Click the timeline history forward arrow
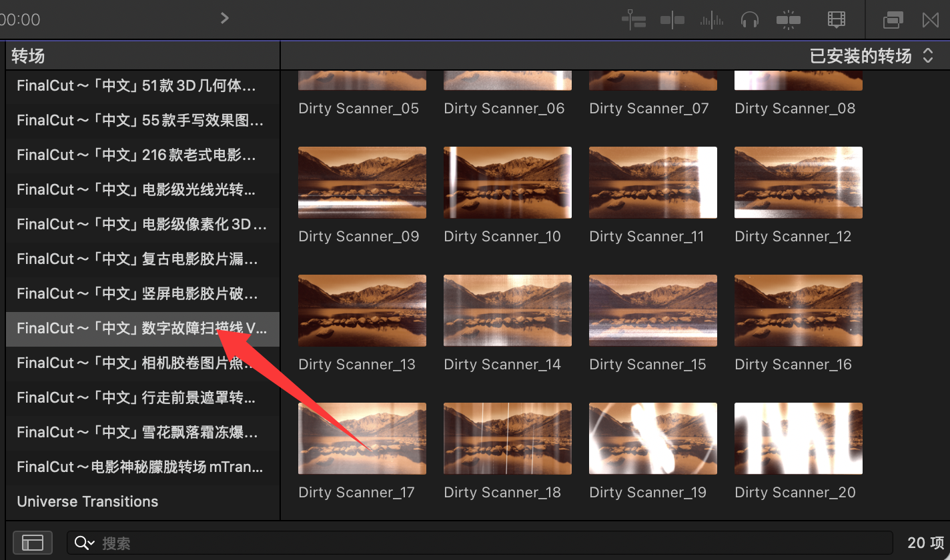This screenshot has width=950, height=560. point(225,18)
